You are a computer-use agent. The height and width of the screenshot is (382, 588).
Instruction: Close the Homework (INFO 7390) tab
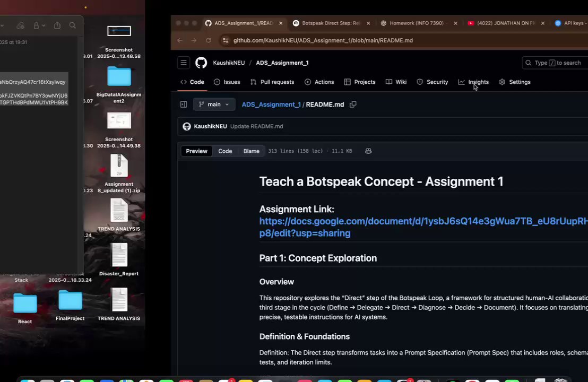pyautogui.click(x=455, y=23)
